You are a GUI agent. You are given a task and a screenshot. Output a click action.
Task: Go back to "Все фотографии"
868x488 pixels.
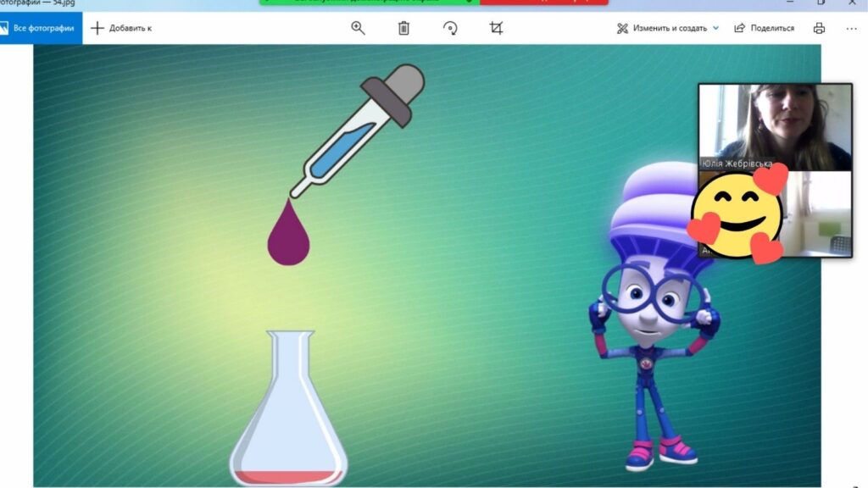coord(41,28)
